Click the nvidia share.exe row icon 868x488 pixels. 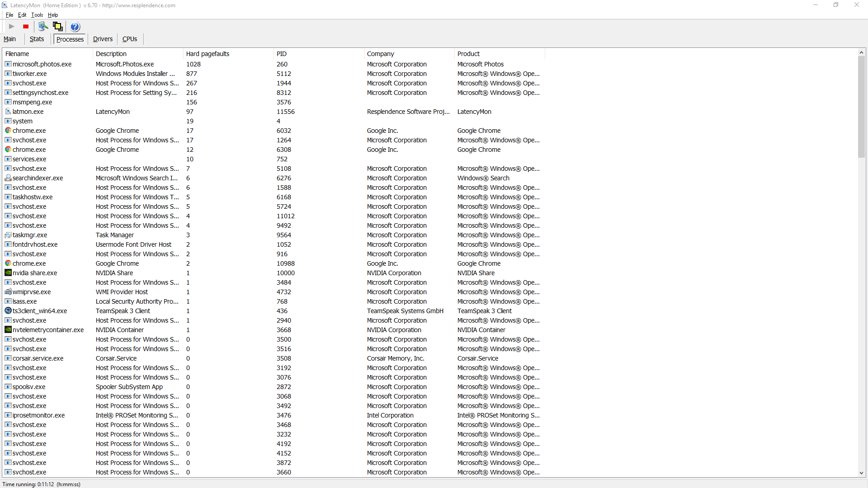pos(8,273)
